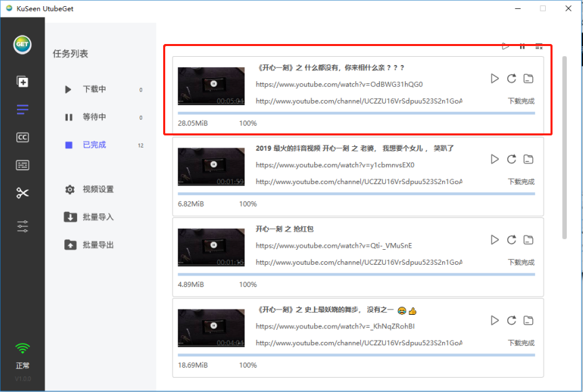Open the add new download task panel
The width and height of the screenshot is (583, 392).
point(22,81)
